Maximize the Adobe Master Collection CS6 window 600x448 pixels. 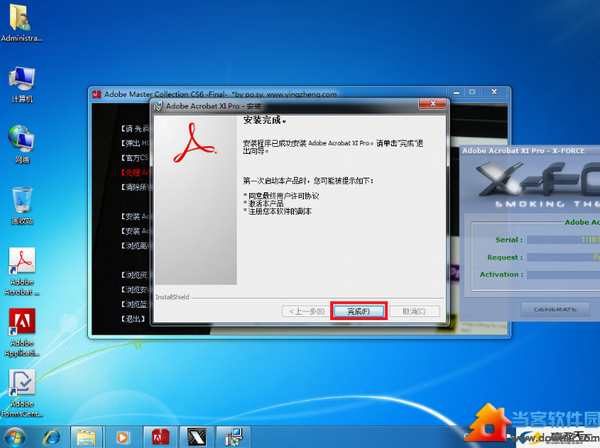coord(472,92)
